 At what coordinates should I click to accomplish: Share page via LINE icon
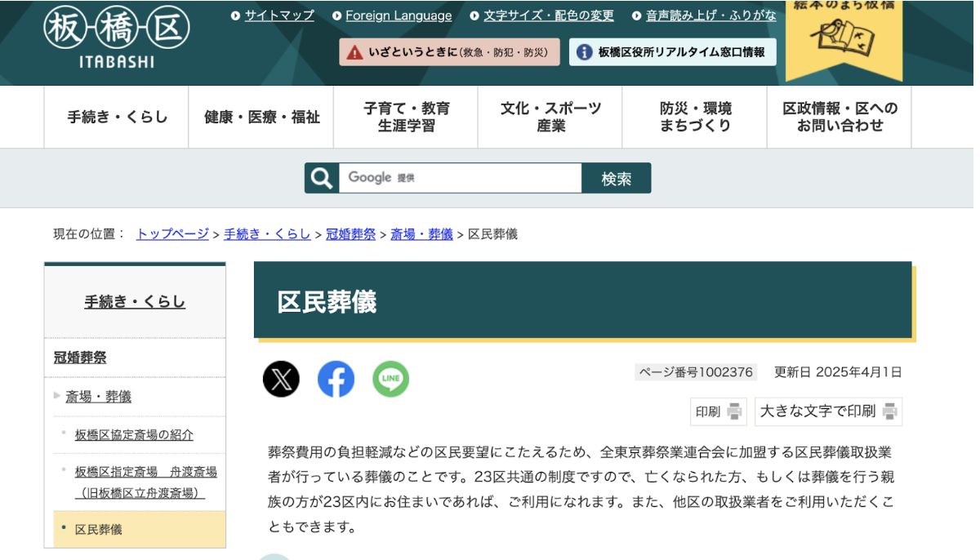(x=390, y=380)
